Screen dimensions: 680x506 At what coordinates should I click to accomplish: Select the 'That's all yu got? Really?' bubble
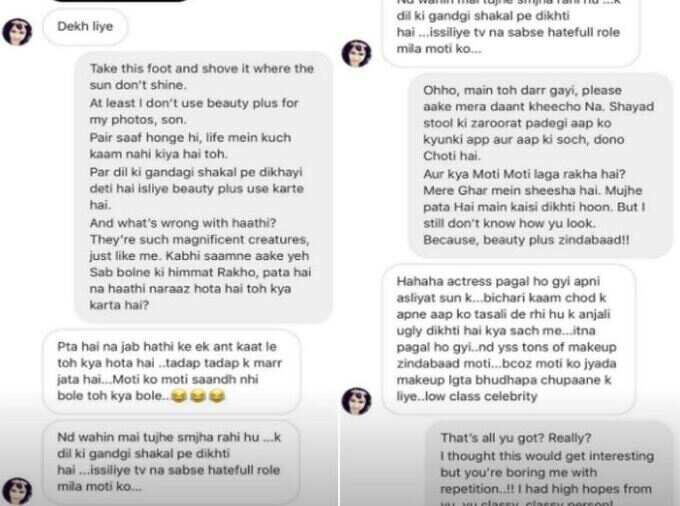point(549,464)
